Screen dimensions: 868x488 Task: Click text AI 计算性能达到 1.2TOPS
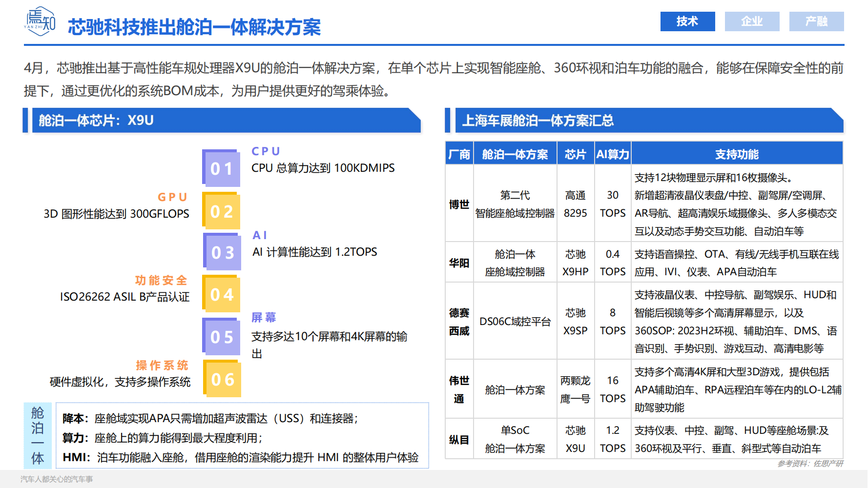click(x=315, y=252)
